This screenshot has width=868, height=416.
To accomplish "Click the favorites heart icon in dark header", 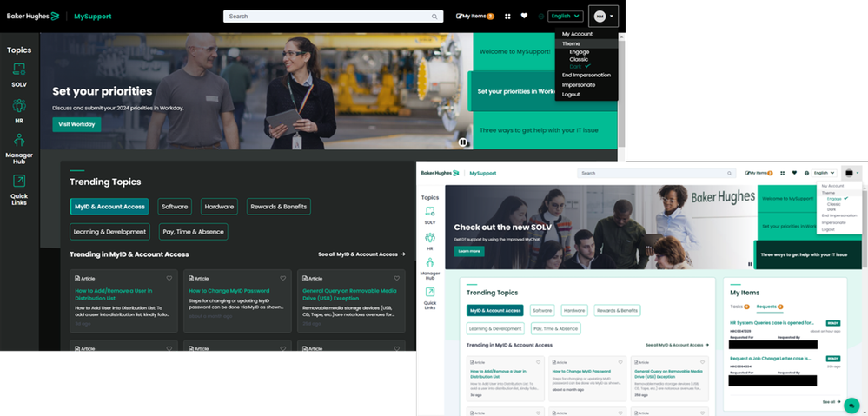I will coord(524,17).
